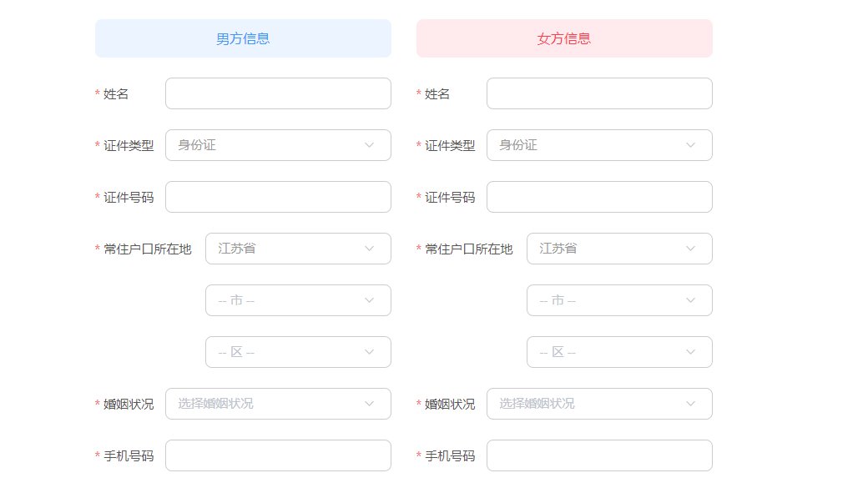Click the 女方 手机号码 input field
The width and height of the screenshot is (868, 498).
599,455
